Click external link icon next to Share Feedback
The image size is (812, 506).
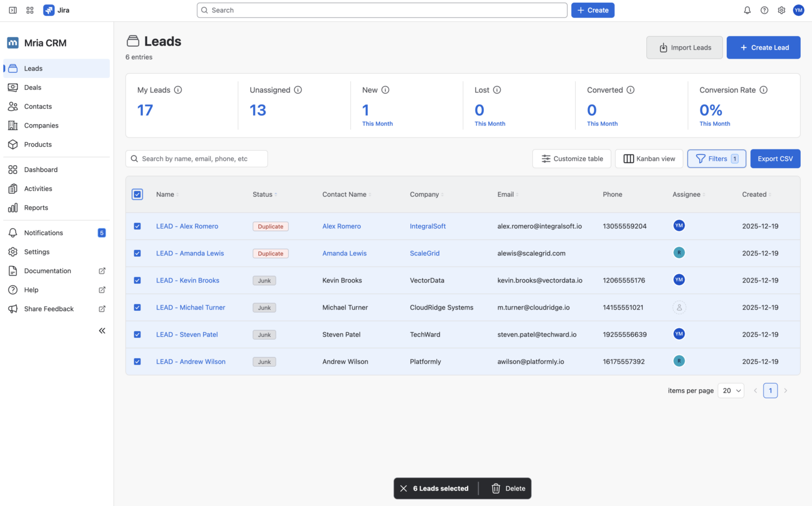pos(102,309)
